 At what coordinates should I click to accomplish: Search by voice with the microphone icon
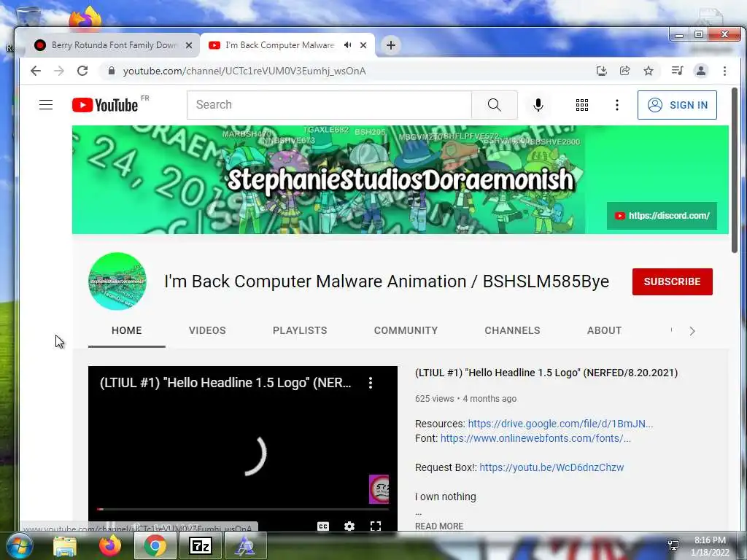[538, 105]
